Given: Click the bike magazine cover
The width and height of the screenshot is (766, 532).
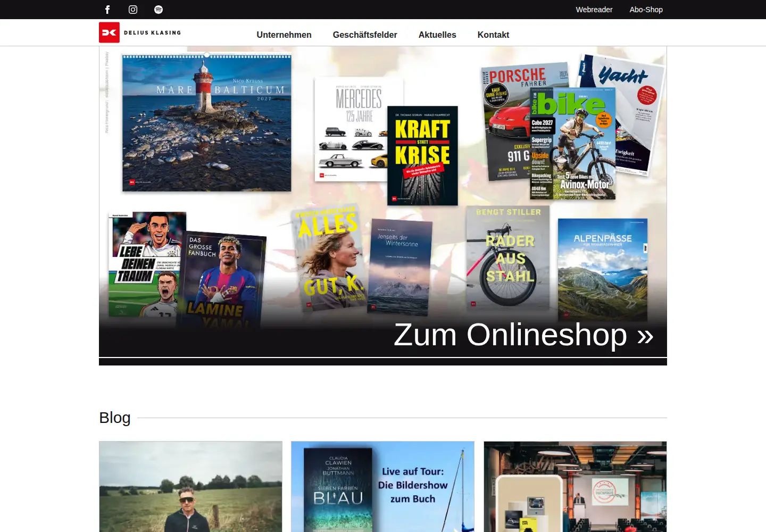Looking at the screenshot, I should (573, 144).
